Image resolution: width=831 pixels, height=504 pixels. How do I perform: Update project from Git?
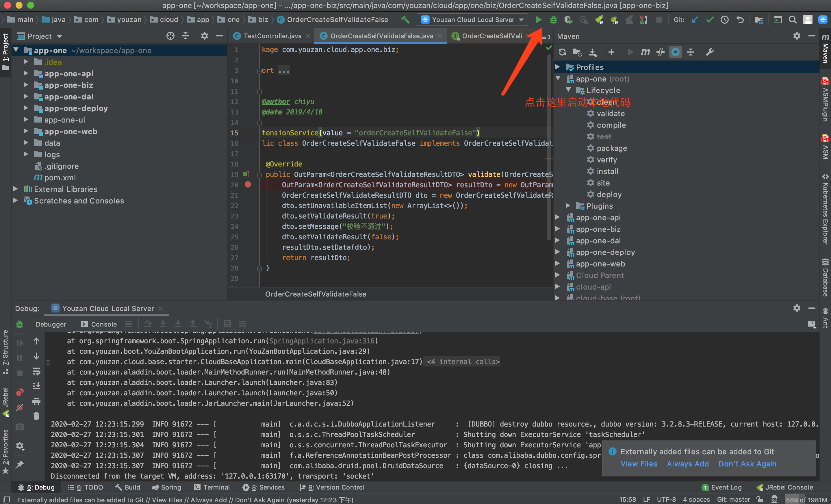tap(694, 20)
